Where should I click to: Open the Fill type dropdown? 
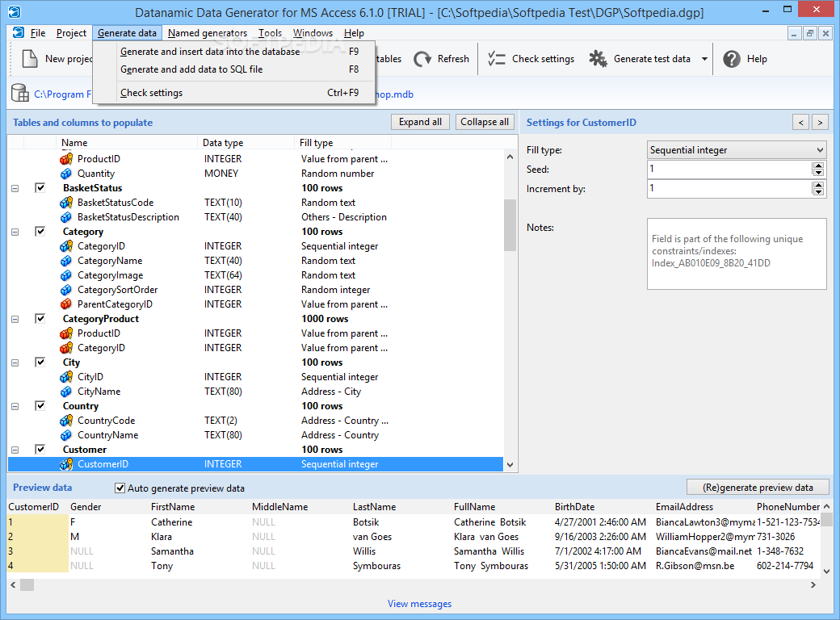coord(737,150)
